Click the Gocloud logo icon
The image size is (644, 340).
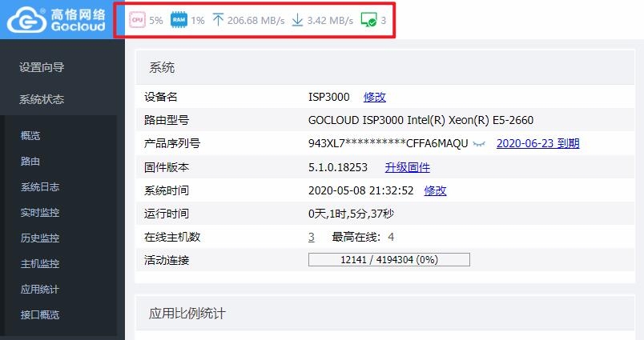click(x=27, y=20)
